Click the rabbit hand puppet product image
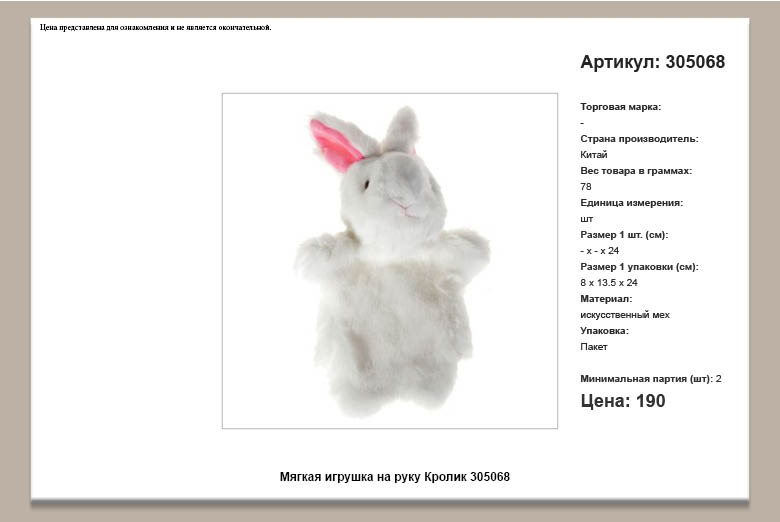 pos(390,260)
